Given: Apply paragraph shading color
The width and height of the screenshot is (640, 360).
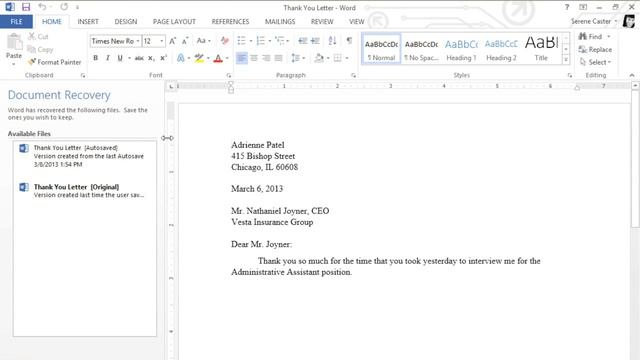Looking at the screenshot, I should coord(320,58).
